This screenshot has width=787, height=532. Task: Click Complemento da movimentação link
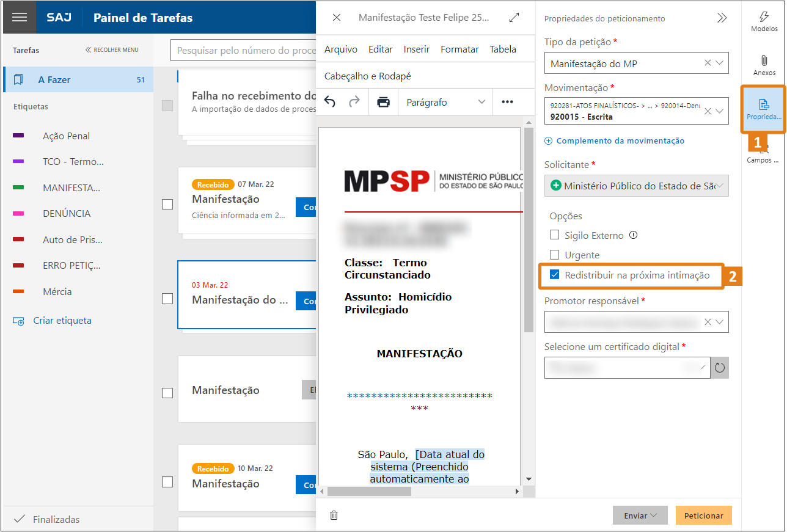tap(620, 140)
